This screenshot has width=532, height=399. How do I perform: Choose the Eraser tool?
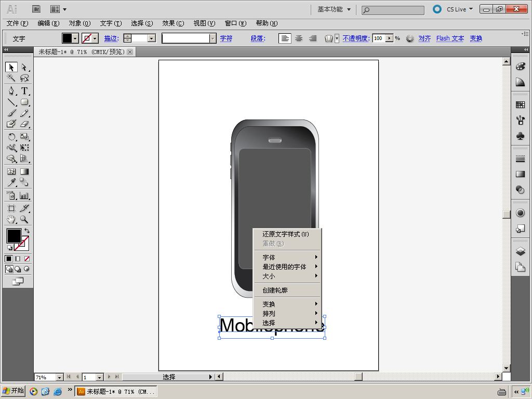(x=24, y=124)
